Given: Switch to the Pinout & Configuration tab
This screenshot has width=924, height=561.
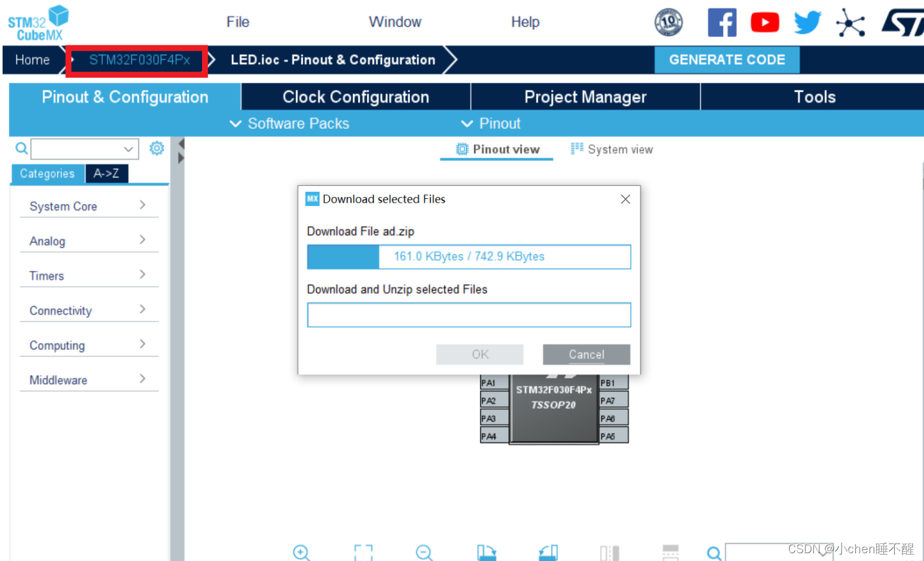Looking at the screenshot, I should pyautogui.click(x=125, y=97).
